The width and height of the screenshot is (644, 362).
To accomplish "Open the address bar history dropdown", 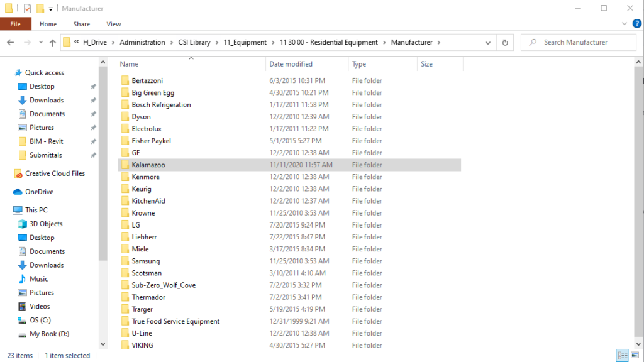I will coord(488,42).
